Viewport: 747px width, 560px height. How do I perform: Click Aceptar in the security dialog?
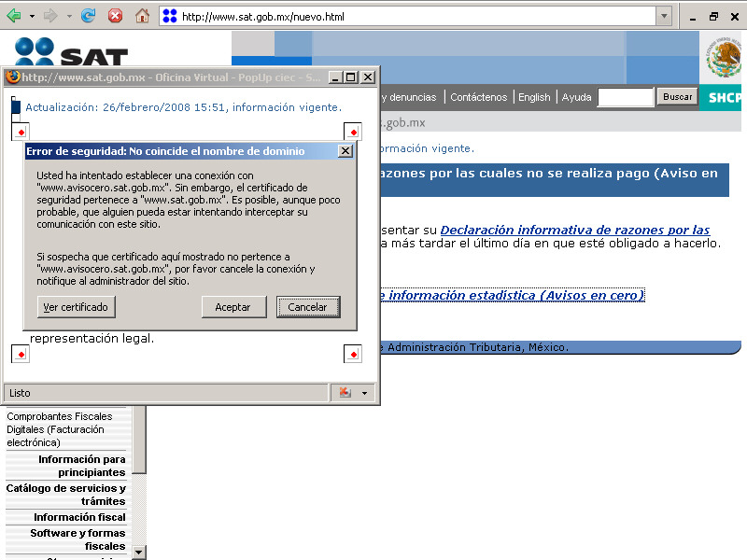point(233,307)
